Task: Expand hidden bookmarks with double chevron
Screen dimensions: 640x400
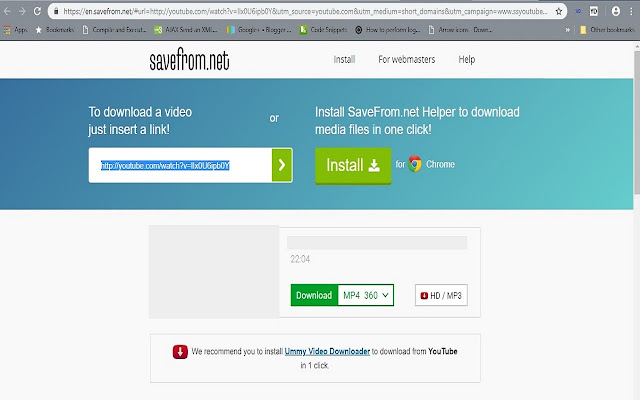Action: point(567,30)
